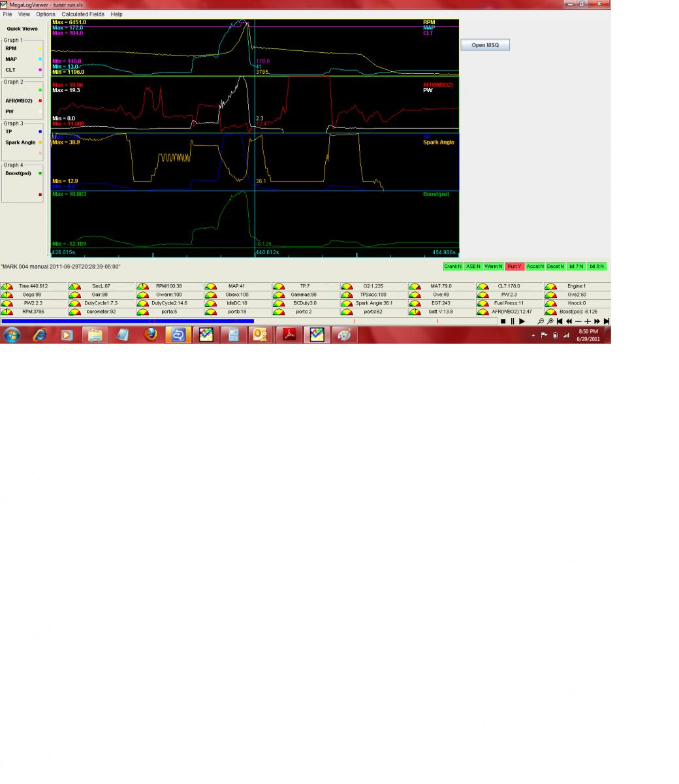Viewport: 679px width, 784px height.
Task: Click the Boost(psi):-8.126 gauge value
Action: 578,312
